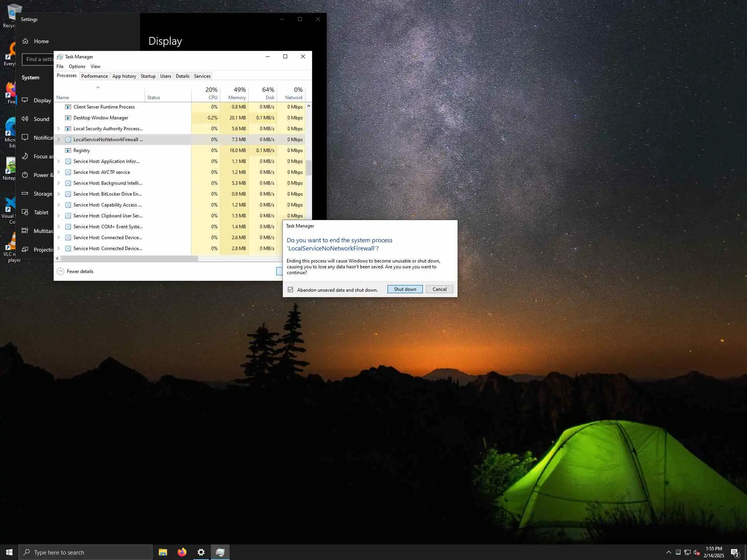Open Firefox from the taskbar
The height and width of the screenshot is (560, 747).
click(x=182, y=552)
